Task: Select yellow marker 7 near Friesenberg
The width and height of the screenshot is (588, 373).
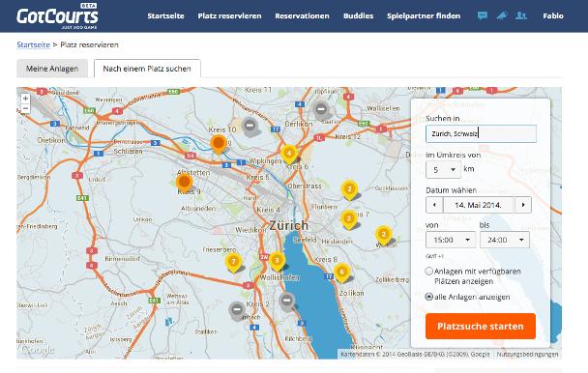Action: pos(233,262)
